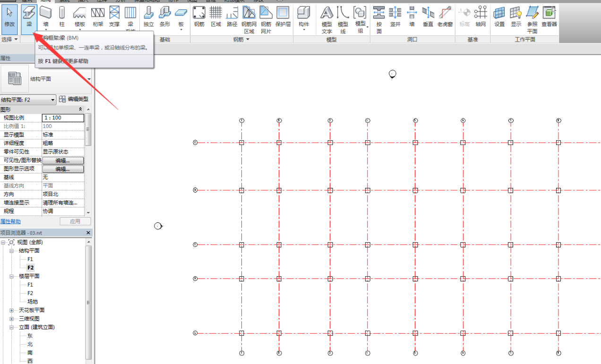Open F1 under 结构平面 in browser
601x364 pixels.
coord(30,259)
